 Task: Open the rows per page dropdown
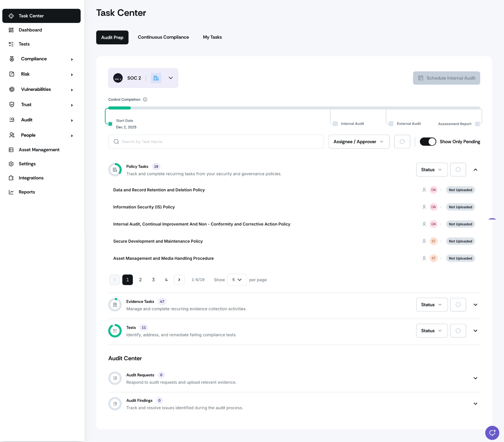237,280
